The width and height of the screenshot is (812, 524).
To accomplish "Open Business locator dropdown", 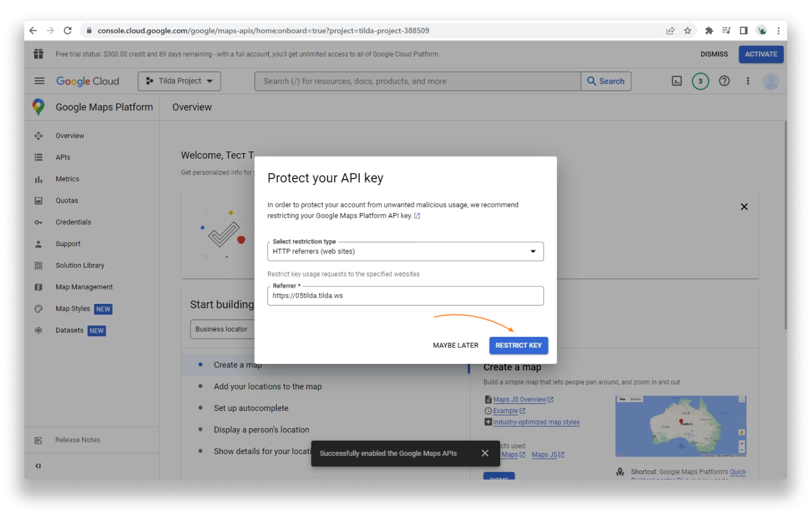I will [x=222, y=329].
